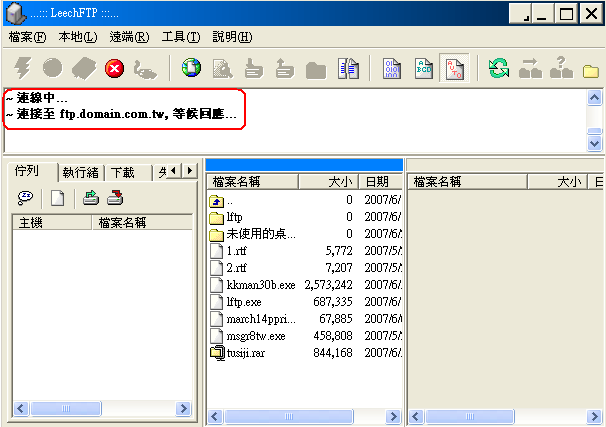Click the red abort connection icon
Image resolution: width=606 pixels, height=427 pixels.
pos(114,69)
